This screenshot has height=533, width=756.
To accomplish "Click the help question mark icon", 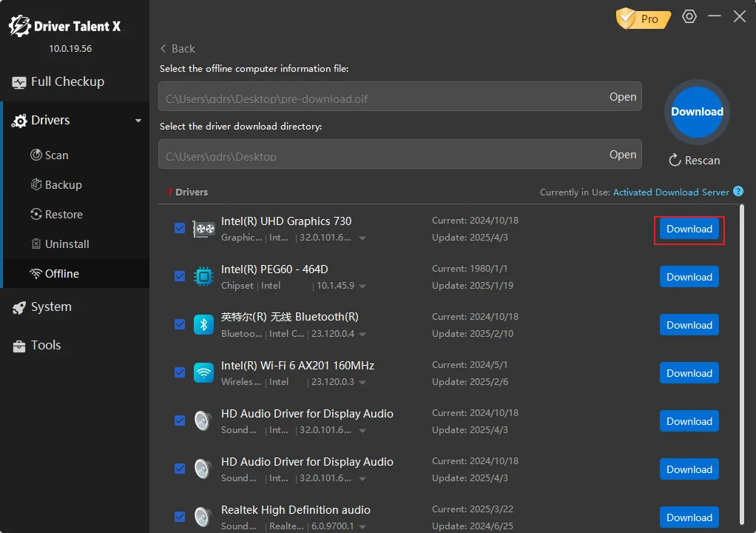I will pos(738,192).
